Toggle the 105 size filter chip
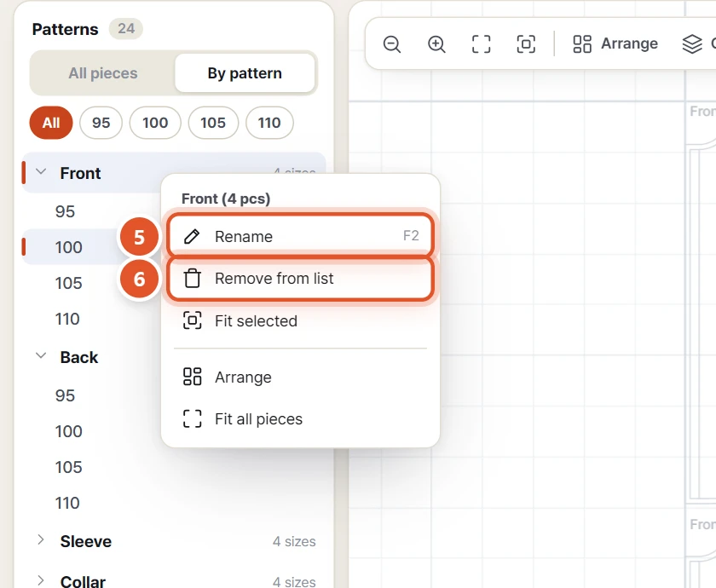 [213, 123]
